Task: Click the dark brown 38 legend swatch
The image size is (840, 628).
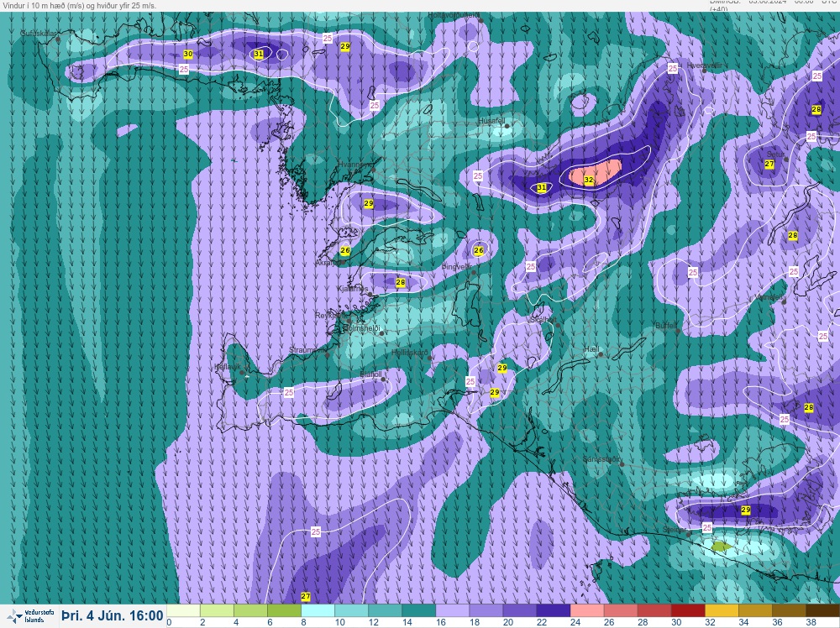Action: (x=822, y=610)
